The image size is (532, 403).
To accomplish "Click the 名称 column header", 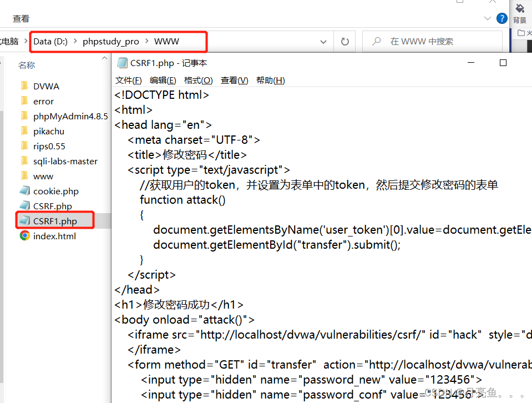I will click(x=27, y=65).
